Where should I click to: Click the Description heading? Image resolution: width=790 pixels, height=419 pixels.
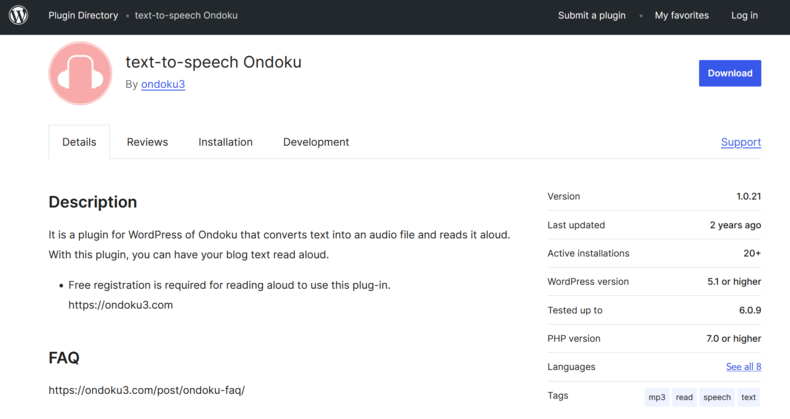tap(93, 202)
